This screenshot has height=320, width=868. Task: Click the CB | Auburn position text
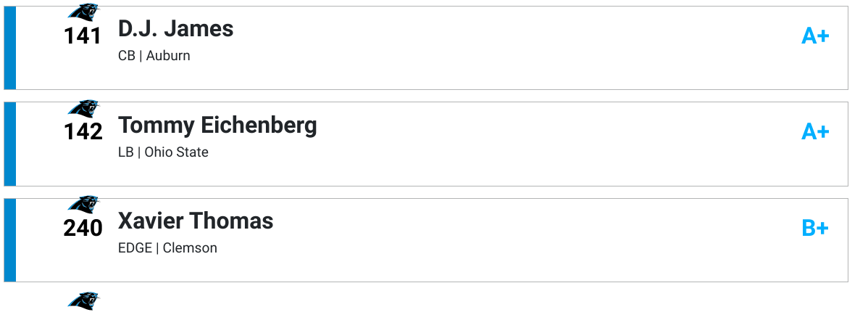pyautogui.click(x=154, y=56)
